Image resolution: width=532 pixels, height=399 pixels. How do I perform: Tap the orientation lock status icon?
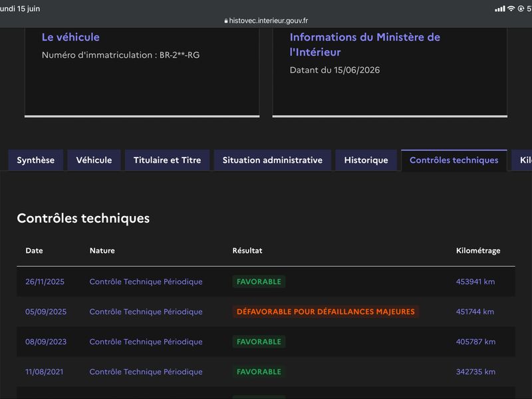[521, 9]
